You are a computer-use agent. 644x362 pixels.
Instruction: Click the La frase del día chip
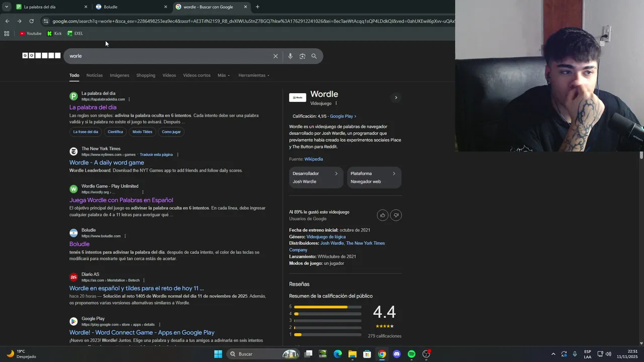pos(86,132)
